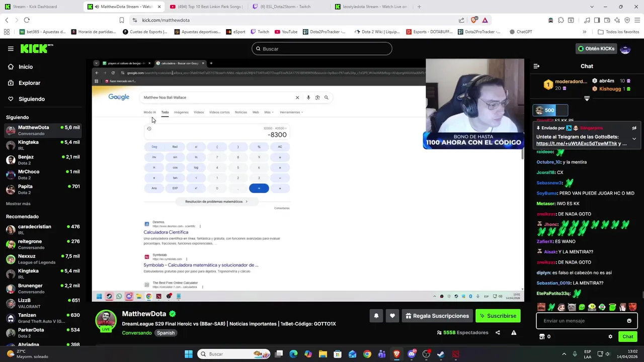Open the ChatGPT bookmark
This screenshot has height=362, width=644.
pos(520,32)
